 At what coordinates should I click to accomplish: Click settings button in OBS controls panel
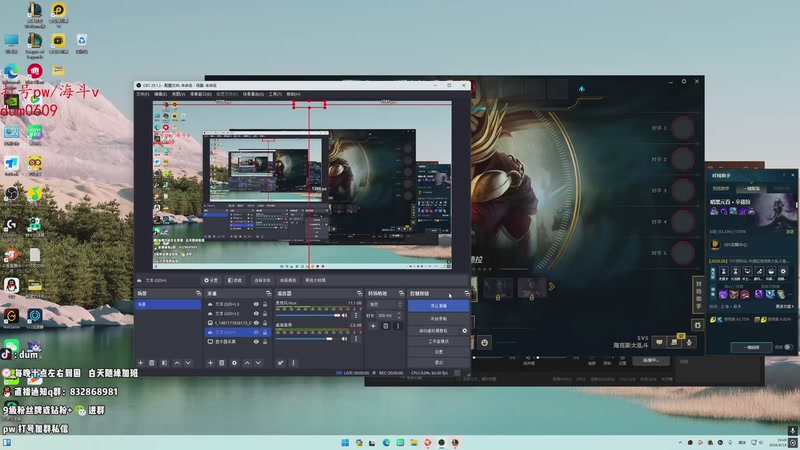(x=438, y=352)
